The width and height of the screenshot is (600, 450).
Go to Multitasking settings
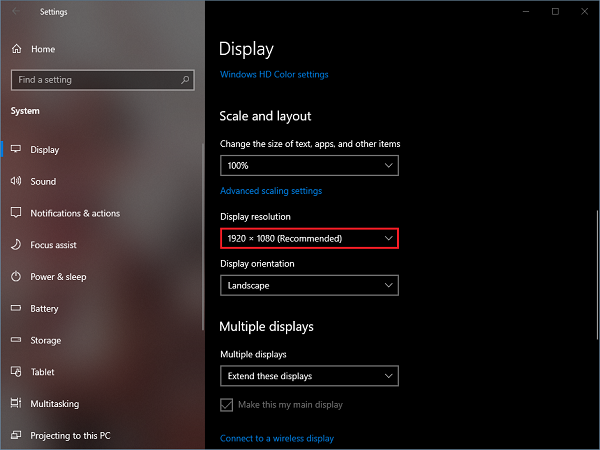click(x=54, y=404)
